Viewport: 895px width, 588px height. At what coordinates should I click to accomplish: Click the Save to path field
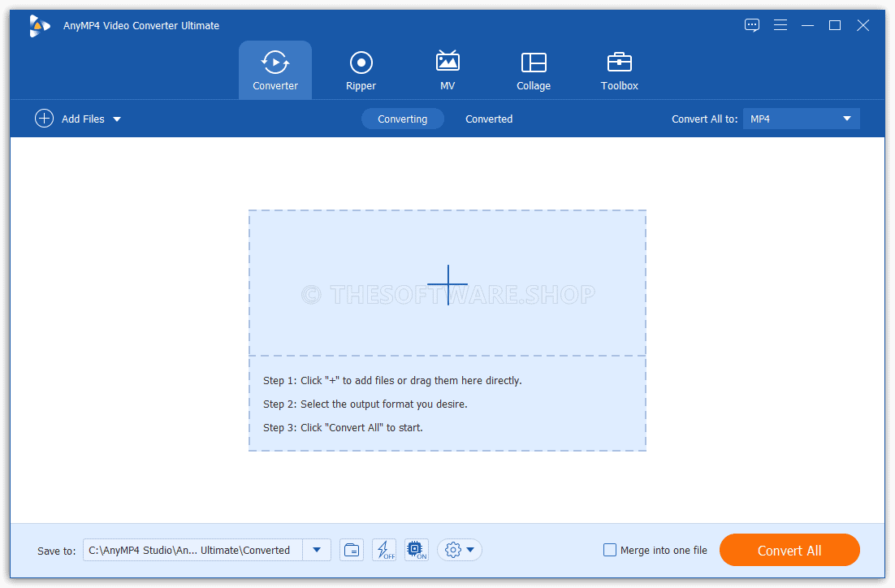click(192, 551)
